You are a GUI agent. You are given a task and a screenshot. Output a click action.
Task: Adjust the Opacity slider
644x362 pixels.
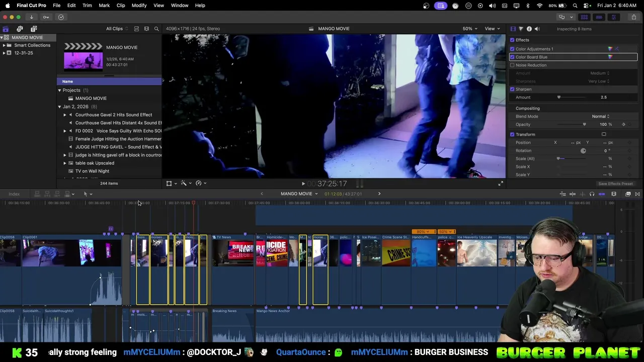click(584, 124)
